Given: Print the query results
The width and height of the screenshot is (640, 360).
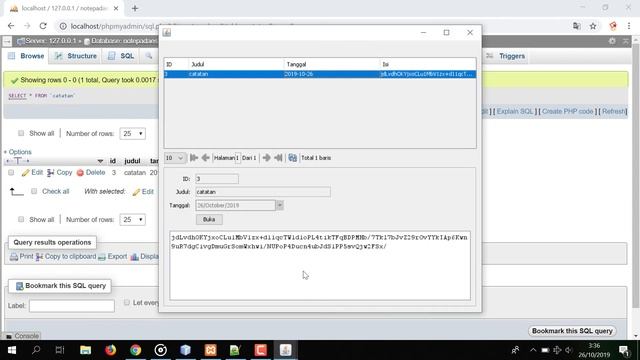Looking at the screenshot, I should click(x=22, y=257).
